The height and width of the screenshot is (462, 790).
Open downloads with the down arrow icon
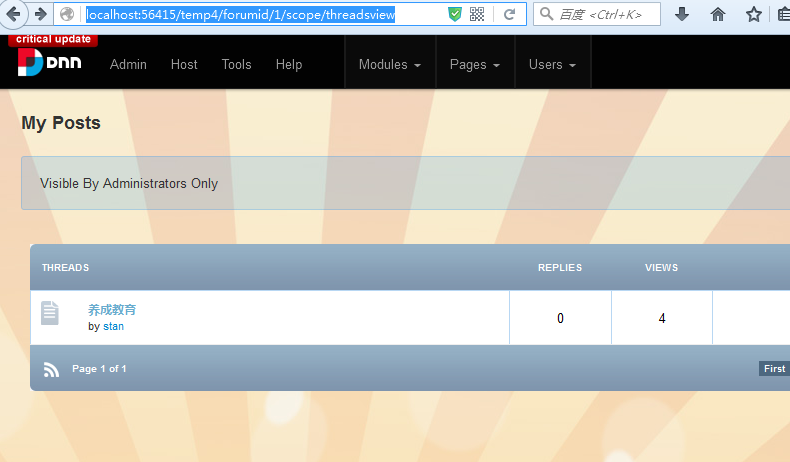(682, 14)
